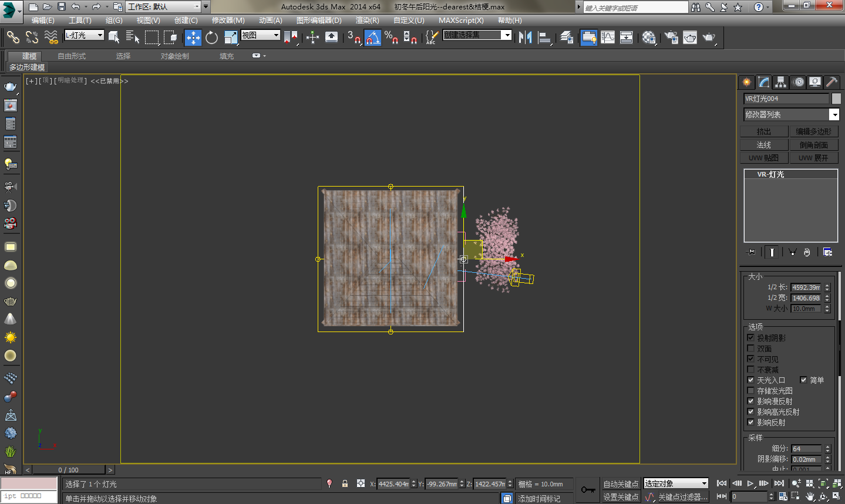Toggle the 投射阴影 checkbox
The image size is (845, 504).
coord(750,338)
